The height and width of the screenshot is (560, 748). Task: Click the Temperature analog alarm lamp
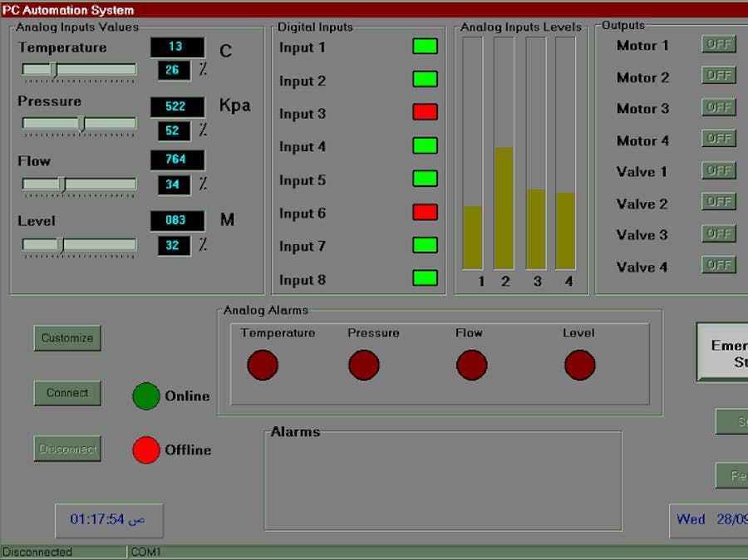263,365
